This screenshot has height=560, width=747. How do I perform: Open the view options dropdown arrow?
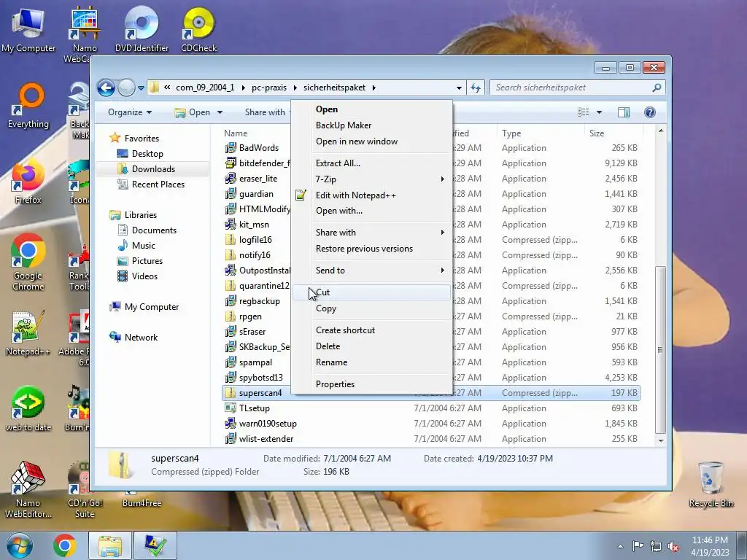point(600,112)
